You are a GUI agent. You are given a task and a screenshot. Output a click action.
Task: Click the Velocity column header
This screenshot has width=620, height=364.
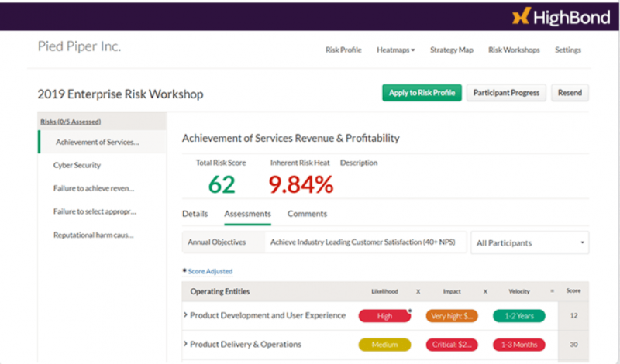(519, 292)
